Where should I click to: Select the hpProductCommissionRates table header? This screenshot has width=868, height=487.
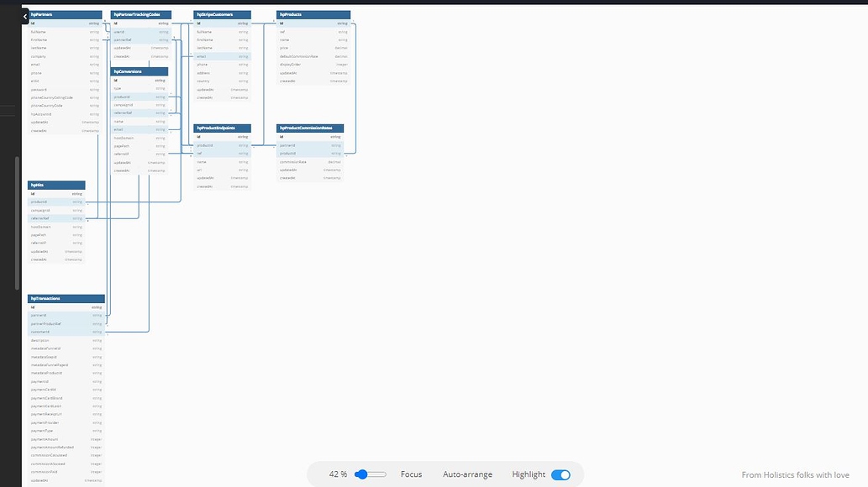pos(312,128)
